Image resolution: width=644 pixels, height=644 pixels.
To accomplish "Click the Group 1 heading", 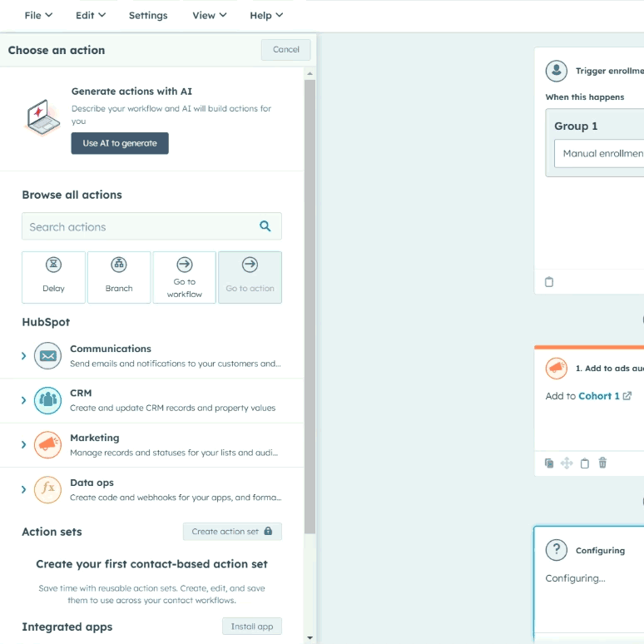I will point(576,126).
